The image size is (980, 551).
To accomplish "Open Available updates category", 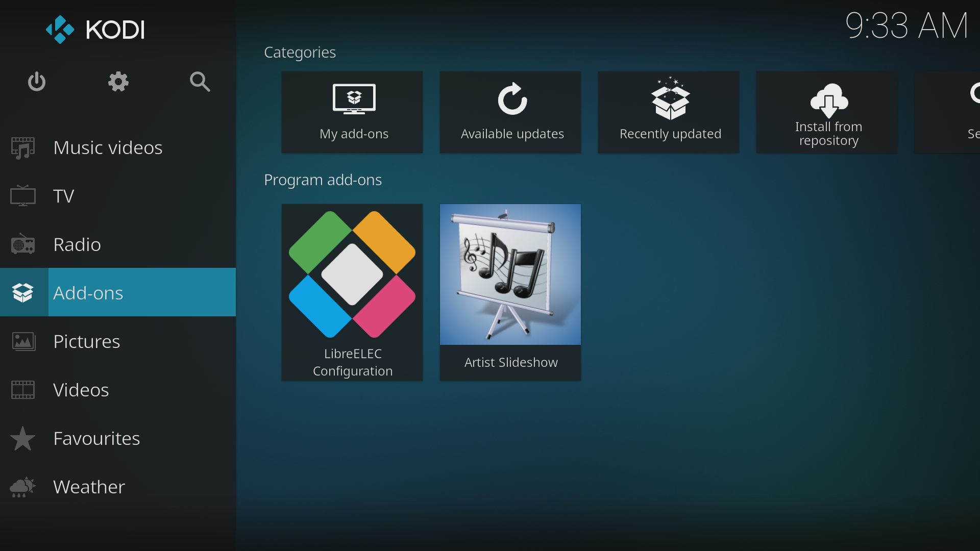I will pos(510,112).
